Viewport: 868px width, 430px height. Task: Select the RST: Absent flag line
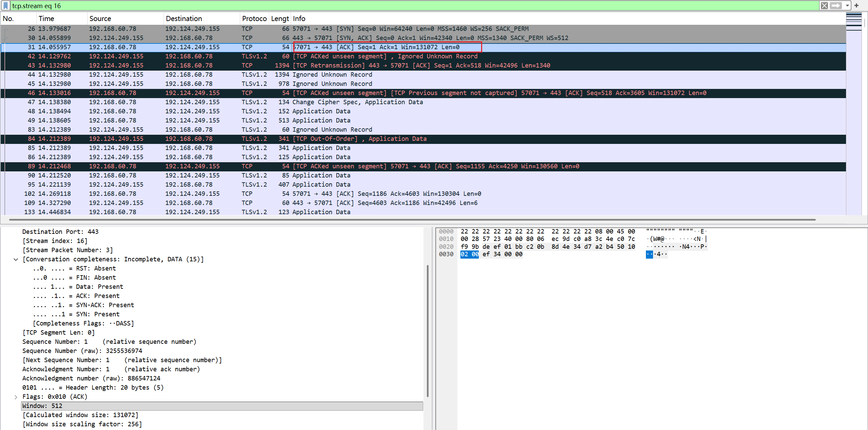(74, 268)
